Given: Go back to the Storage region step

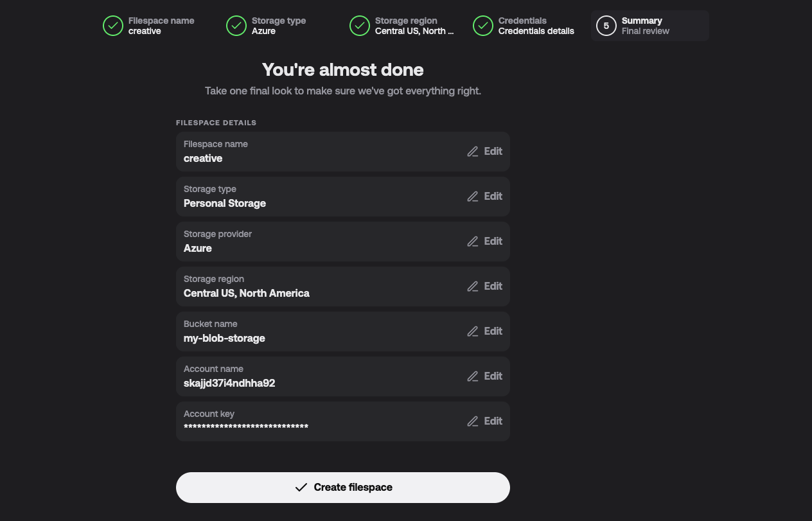Looking at the screenshot, I should tap(403, 26).
